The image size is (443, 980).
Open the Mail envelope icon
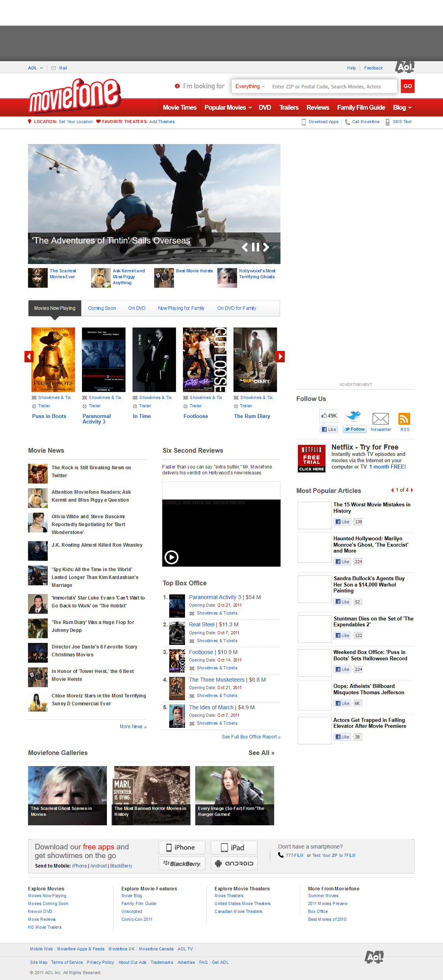pos(53,68)
